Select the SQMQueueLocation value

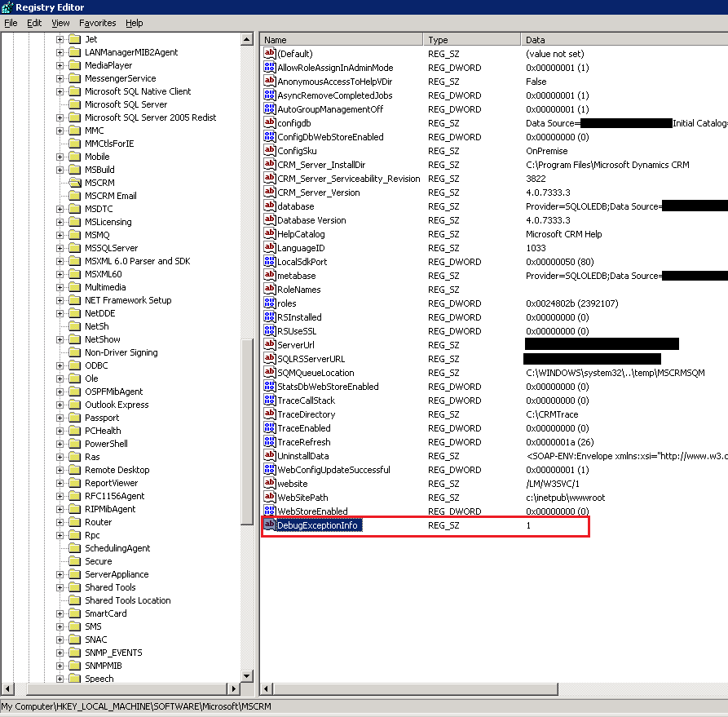point(315,373)
